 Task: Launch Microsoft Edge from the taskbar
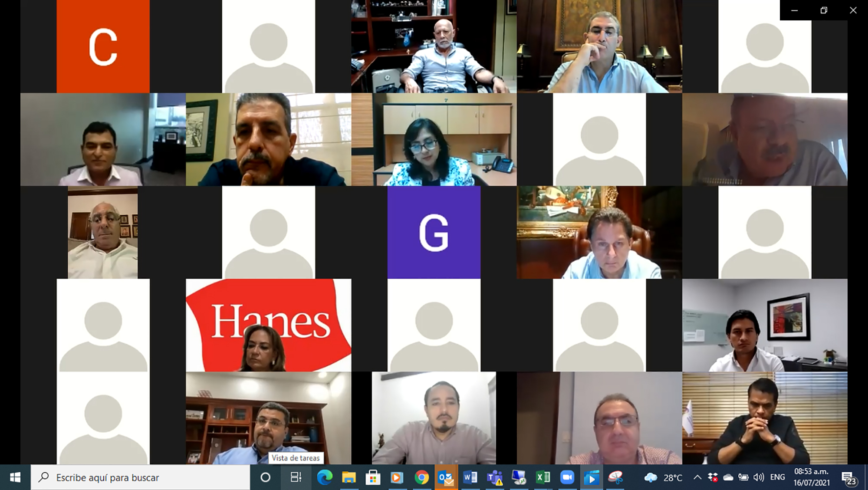[325, 477]
